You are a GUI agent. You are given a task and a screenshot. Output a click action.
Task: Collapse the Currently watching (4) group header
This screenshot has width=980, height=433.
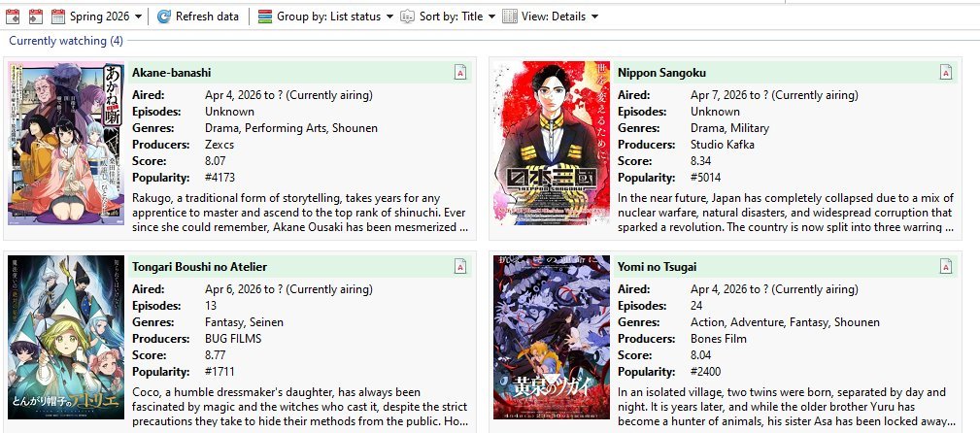(x=66, y=41)
